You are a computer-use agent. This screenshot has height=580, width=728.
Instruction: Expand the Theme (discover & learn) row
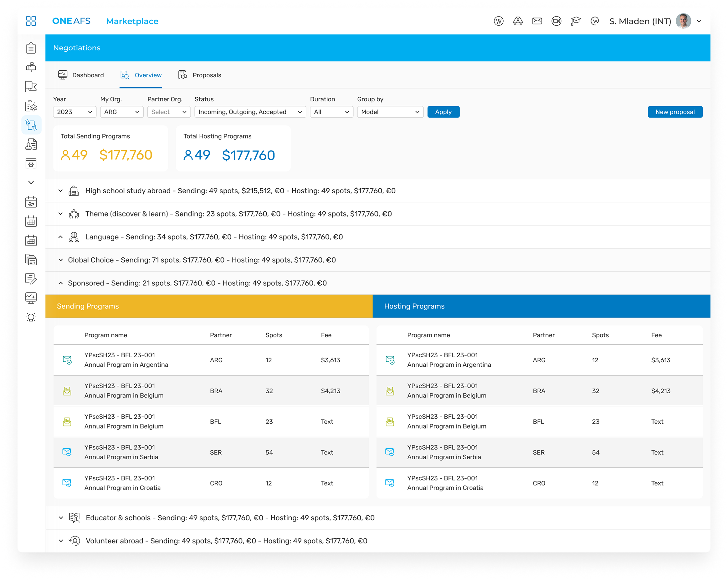tap(377, 214)
